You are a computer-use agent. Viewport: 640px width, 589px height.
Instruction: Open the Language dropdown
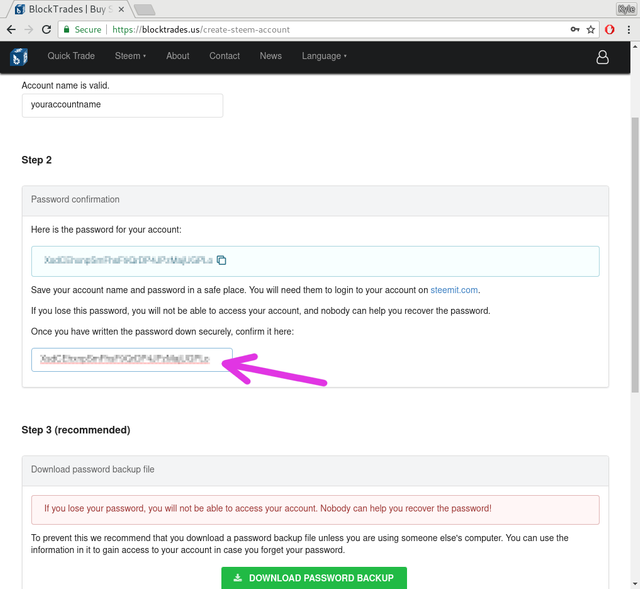[x=324, y=56]
